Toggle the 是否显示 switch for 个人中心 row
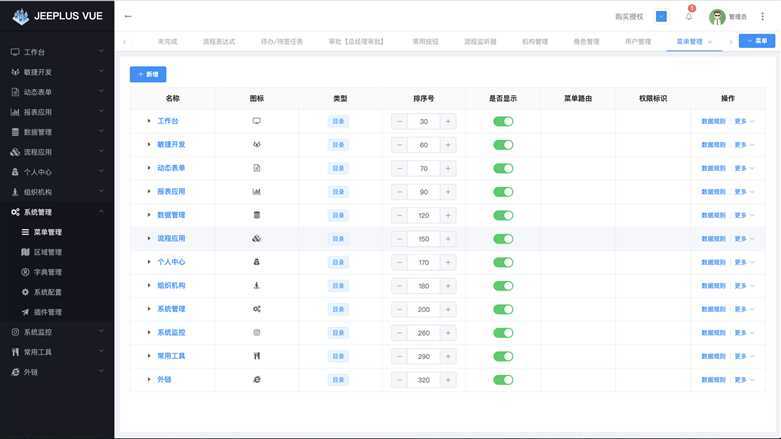781x439 pixels. click(x=503, y=262)
